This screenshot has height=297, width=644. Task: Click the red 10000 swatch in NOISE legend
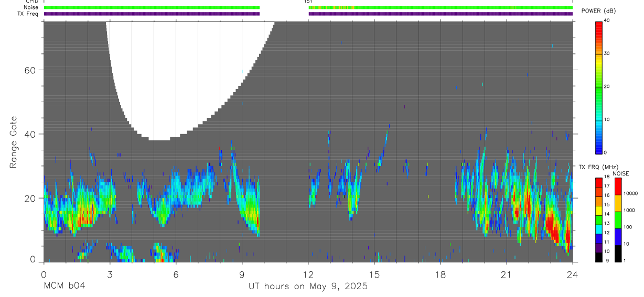(x=618, y=186)
